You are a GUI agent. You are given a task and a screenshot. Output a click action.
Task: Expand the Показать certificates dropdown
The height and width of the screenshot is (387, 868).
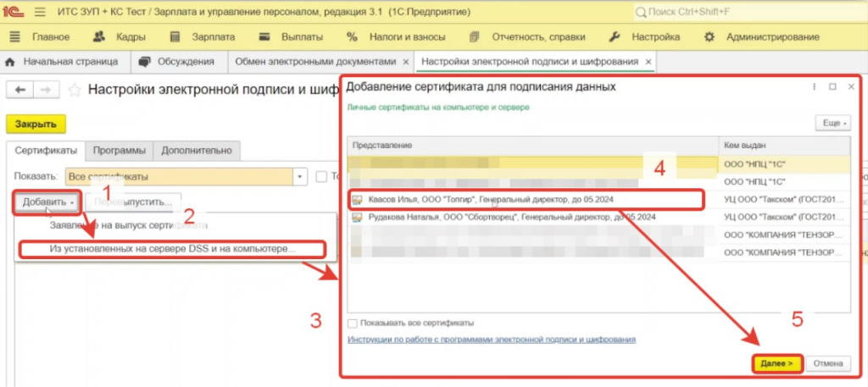pyautogui.click(x=299, y=177)
